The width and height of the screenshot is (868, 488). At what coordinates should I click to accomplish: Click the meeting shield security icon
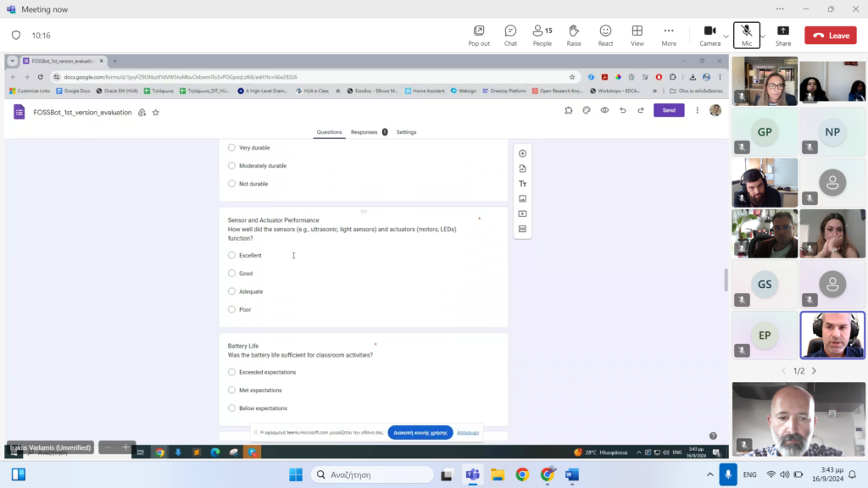[16, 36]
